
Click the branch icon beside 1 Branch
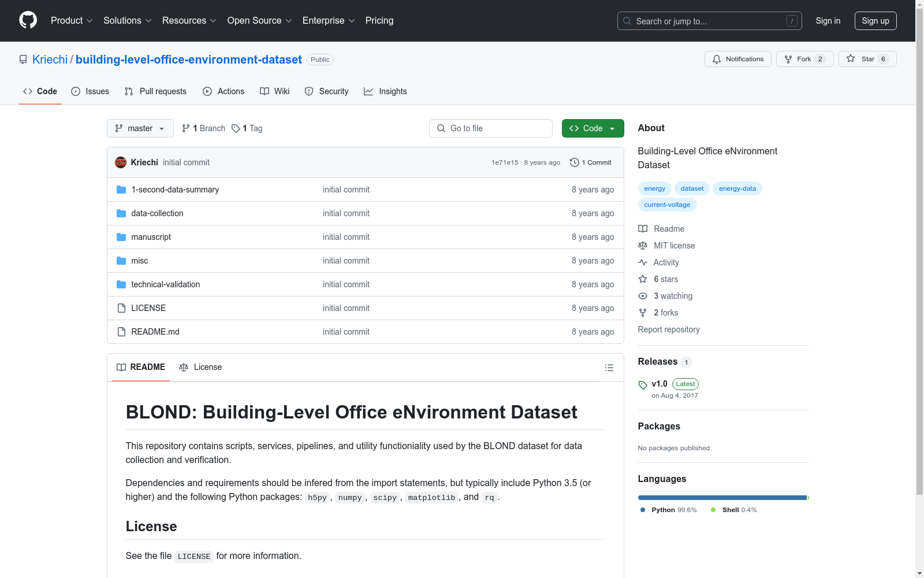tap(186, 128)
